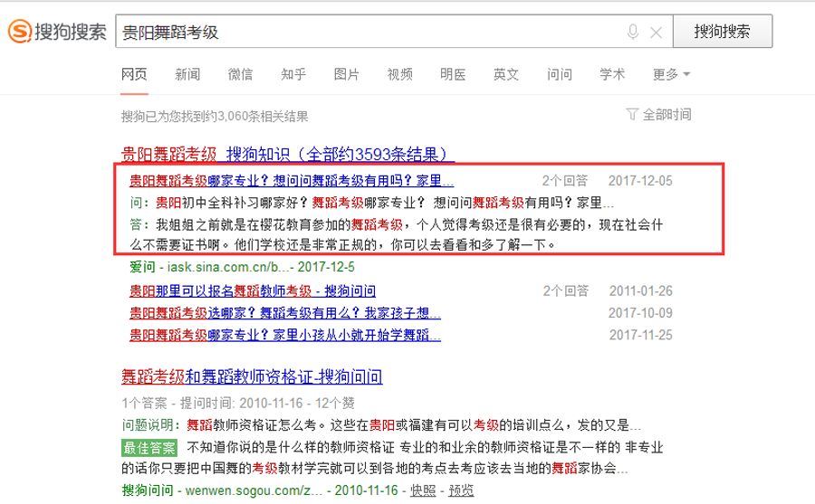
Task: Open link 贵阳舞蹈考级哪家专业？想问问舞蹈考级有用吗
Action: pos(291,181)
